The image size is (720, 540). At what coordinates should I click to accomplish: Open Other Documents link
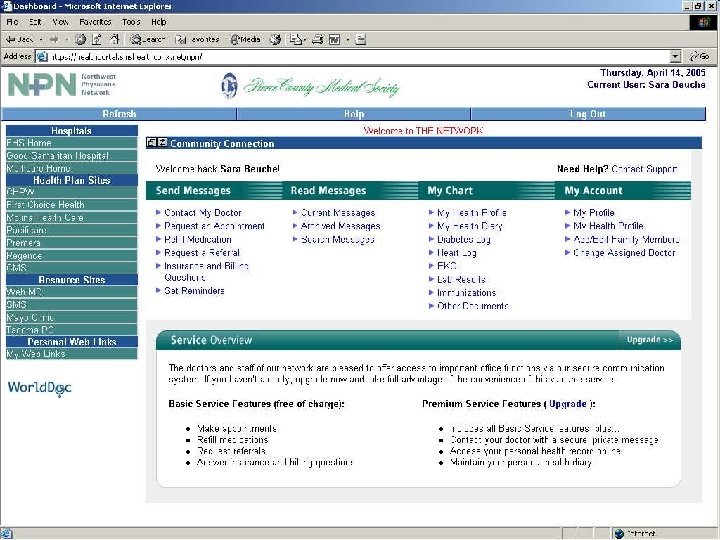(x=472, y=306)
